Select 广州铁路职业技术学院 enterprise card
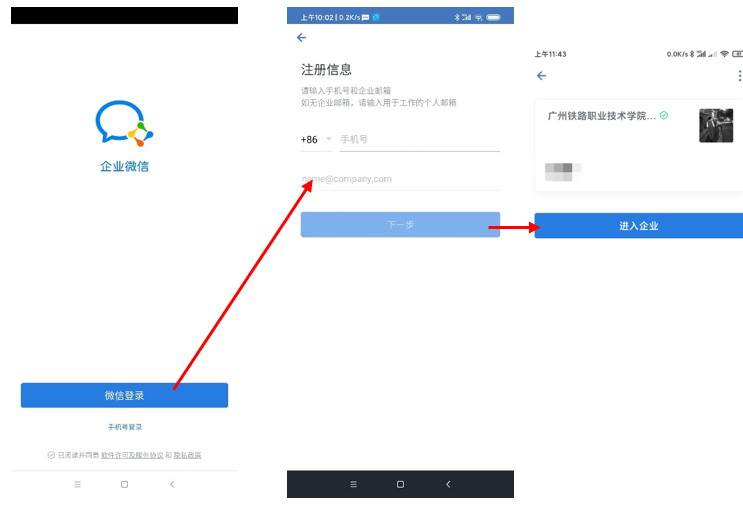The height and width of the screenshot is (515, 743). (x=639, y=145)
